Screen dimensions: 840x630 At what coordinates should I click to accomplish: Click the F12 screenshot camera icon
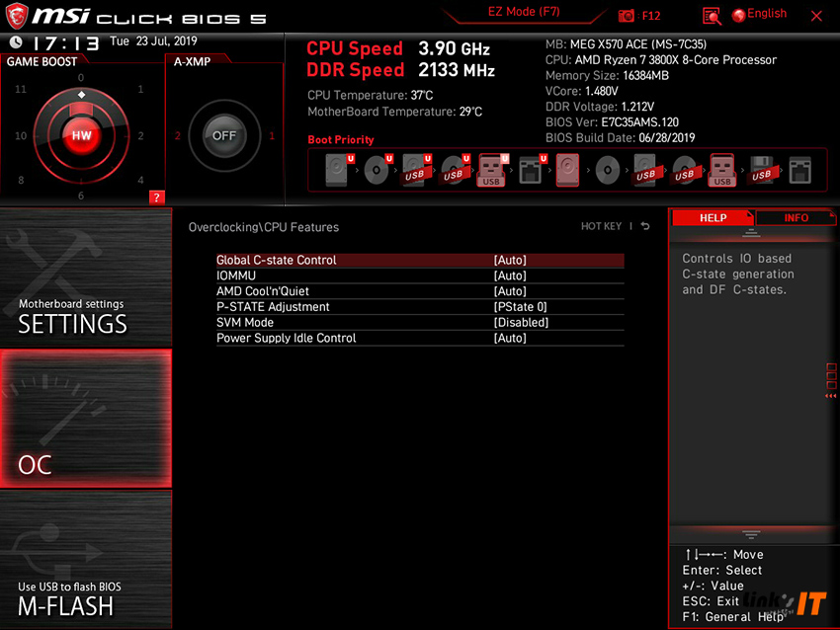626,16
